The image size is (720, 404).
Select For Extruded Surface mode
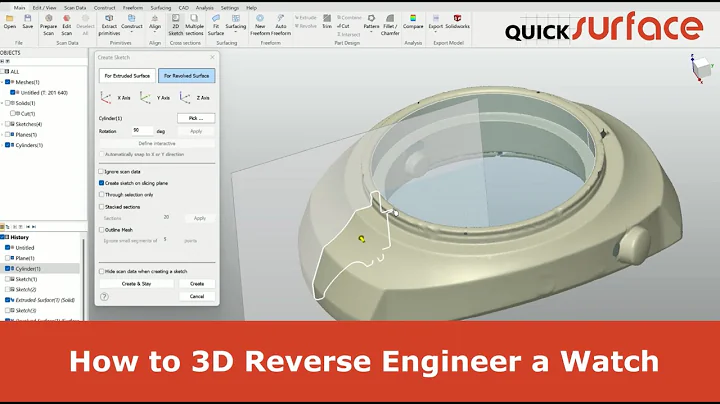(x=127, y=76)
